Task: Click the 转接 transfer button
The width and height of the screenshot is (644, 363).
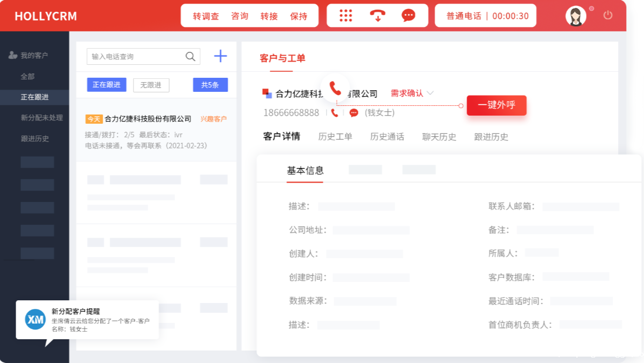Action: point(269,16)
